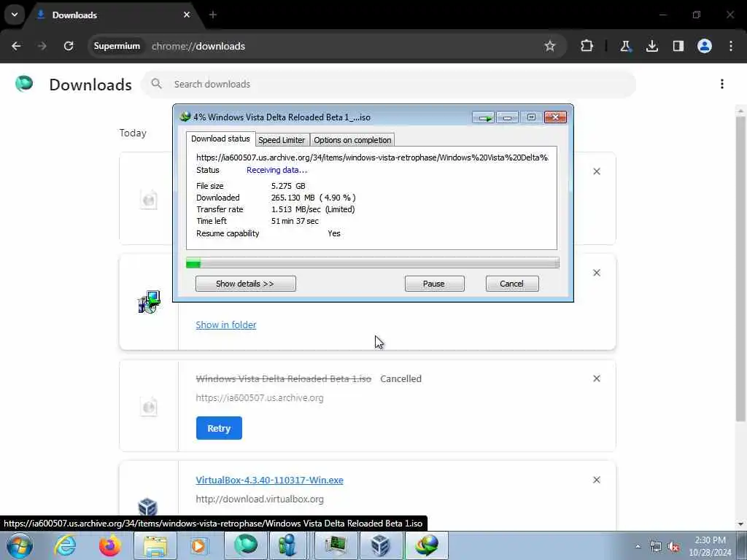The image size is (747, 560).
Task: Click the cancelled ISO name text
Action: pyautogui.click(x=284, y=378)
